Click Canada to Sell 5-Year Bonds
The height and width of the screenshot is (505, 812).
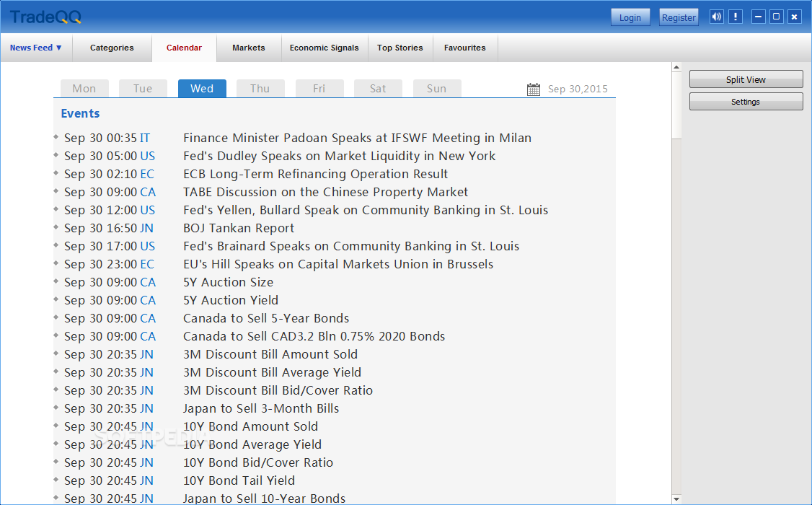pyautogui.click(x=266, y=319)
